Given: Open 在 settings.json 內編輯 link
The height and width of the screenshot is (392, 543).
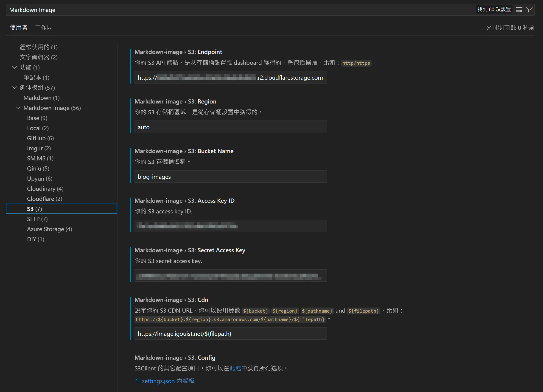Looking at the screenshot, I should coord(164,381).
